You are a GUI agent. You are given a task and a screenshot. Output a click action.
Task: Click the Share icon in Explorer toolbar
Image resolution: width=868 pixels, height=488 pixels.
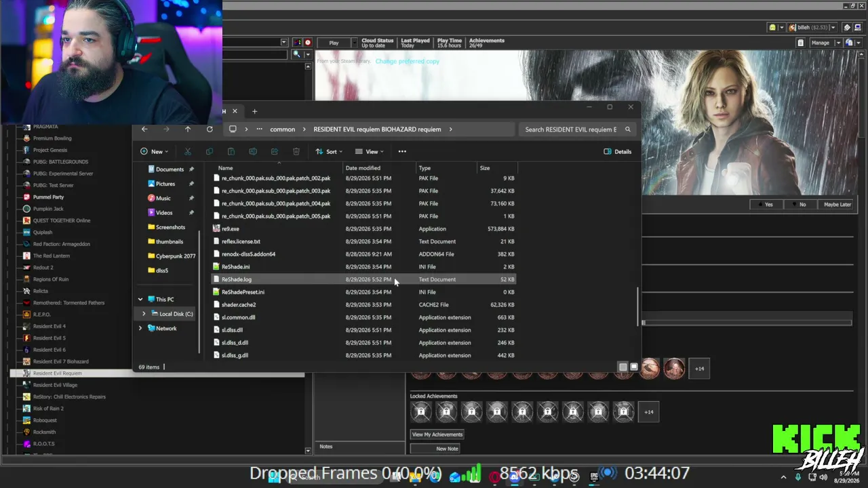click(x=275, y=152)
